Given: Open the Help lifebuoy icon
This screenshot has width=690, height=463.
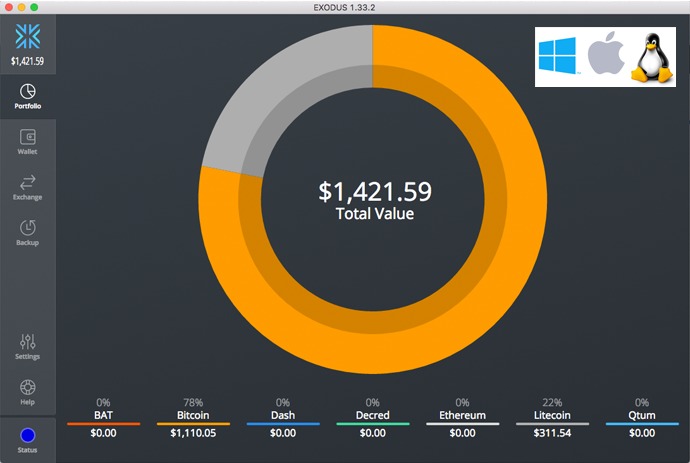Looking at the screenshot, I should tap(28, 387).
